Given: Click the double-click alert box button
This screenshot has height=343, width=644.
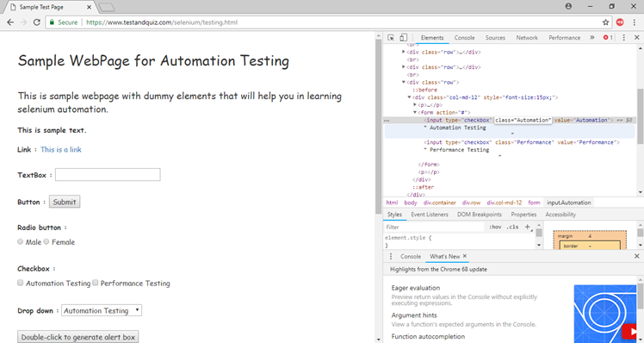Looking at the screenshot, I should click(x=78, y=337).
